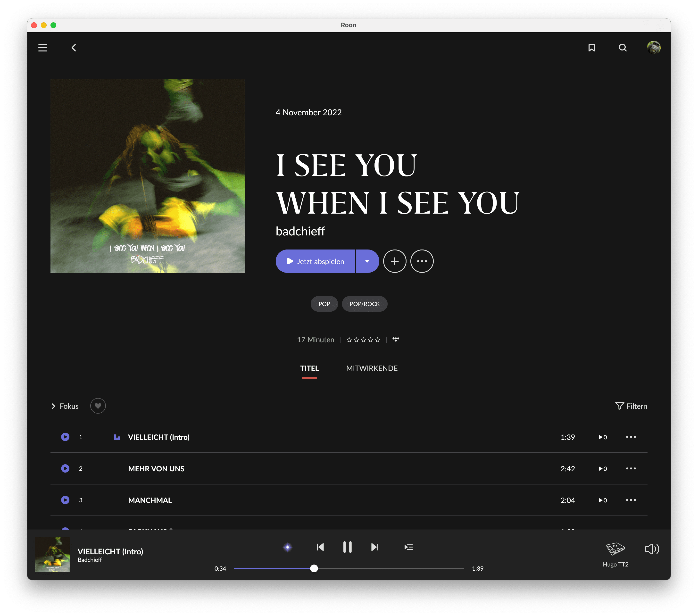This screenshot has height=616, width=698.
Task: Open Hugo TT2 audio zone icon
Action: [x=615, y=549]
